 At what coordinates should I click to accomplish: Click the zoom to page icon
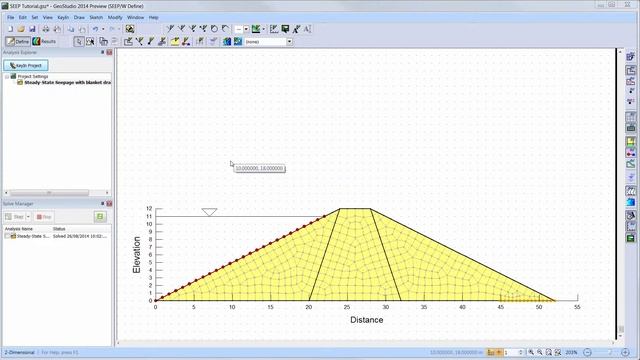(549, 352)
